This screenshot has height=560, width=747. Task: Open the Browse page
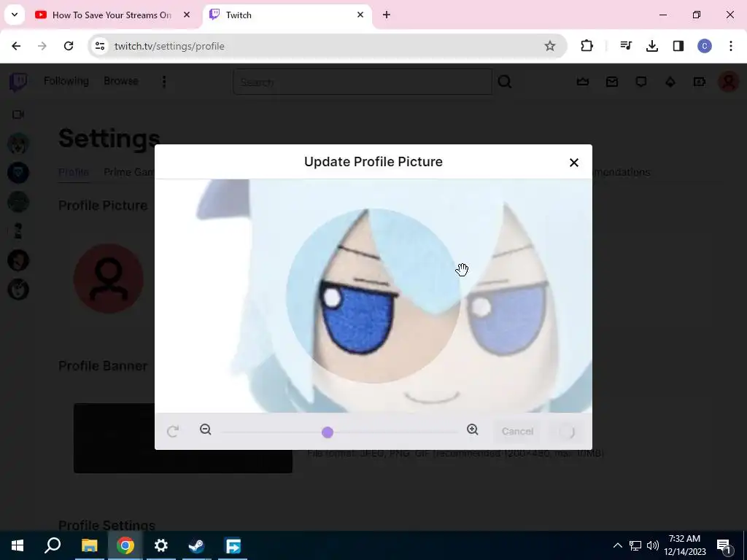[x=121, y=81]
